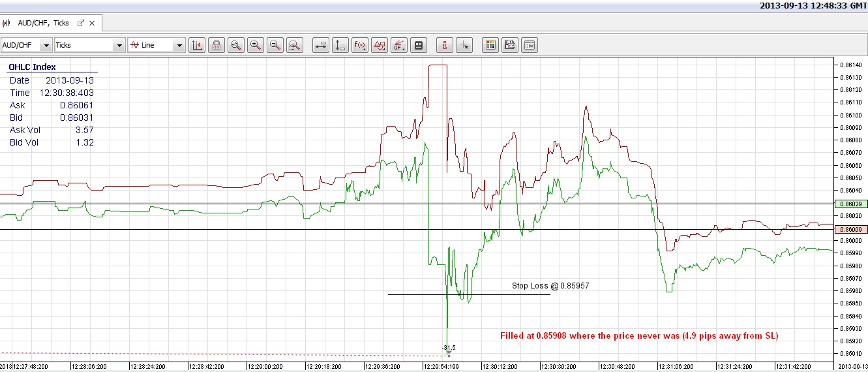Close the AUD/CHF, Ticks tab
The height and width of the screenshot is (372, 868).
pyautogui.click(x=92, y=23)
